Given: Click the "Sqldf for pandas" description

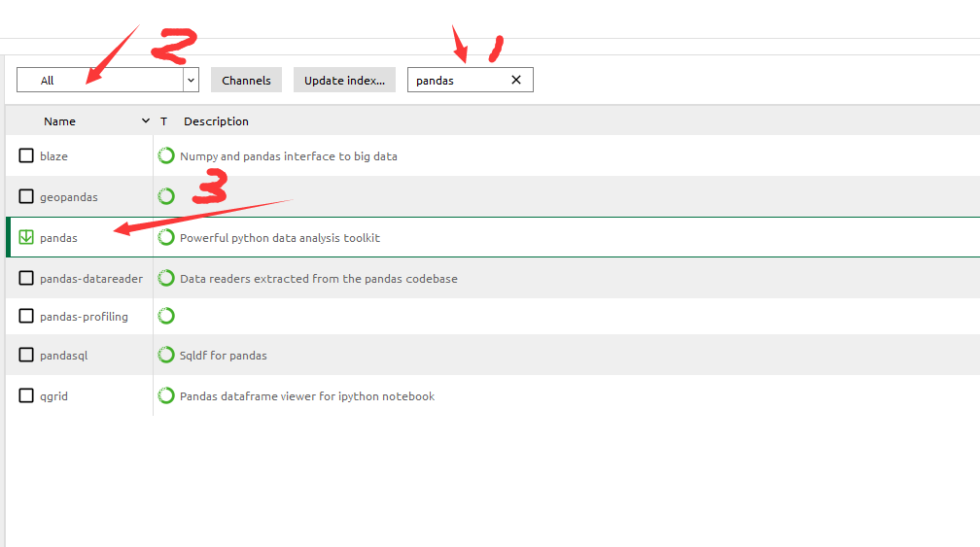Looking at the screenshot, I should tap(224, 356).
